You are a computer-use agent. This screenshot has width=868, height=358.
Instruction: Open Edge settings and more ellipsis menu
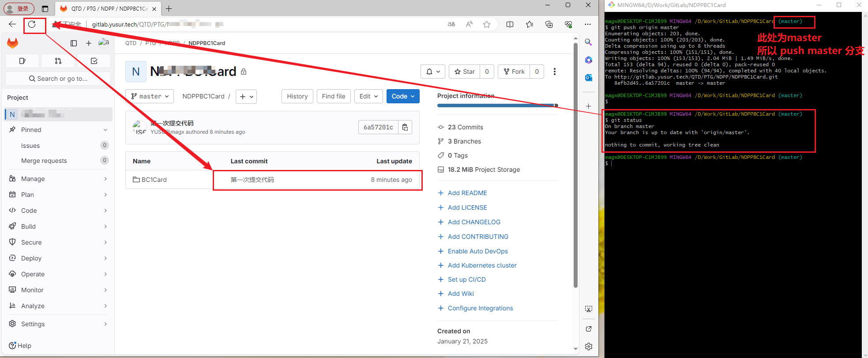588,24
